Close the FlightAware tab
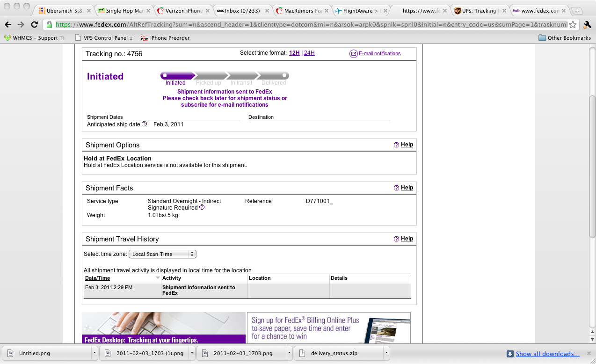Image resolution: width=596 pixels, height=364 pixels. pyautogui.click(x=386, y=11)
